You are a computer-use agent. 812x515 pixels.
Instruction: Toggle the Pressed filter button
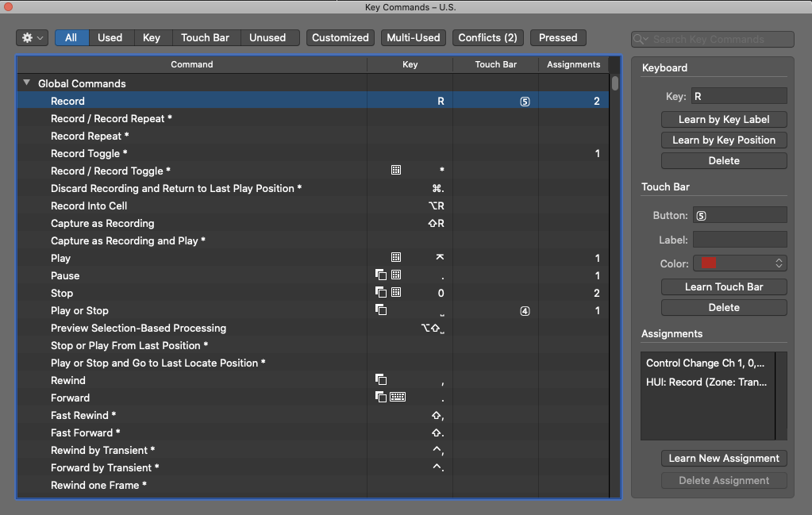(558, 37)
